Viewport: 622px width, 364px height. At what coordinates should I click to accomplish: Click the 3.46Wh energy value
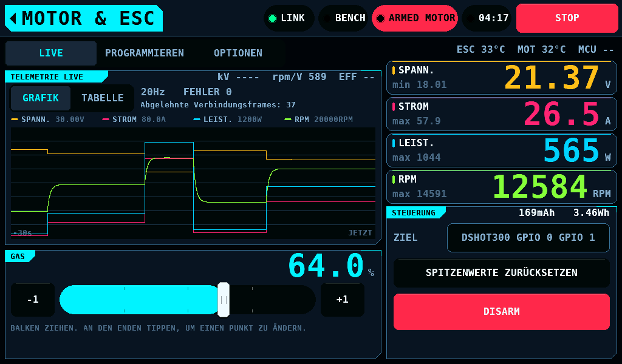click(591, 213)
